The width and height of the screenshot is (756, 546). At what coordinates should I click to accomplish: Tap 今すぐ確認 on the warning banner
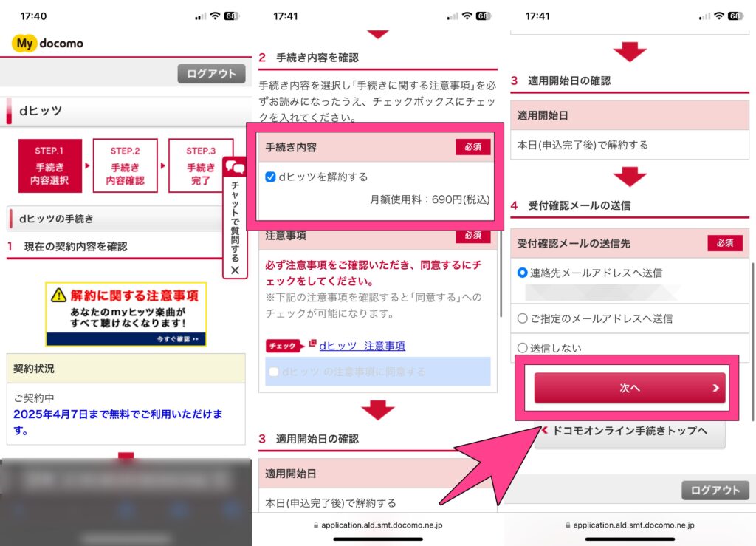tap(177, 339)
